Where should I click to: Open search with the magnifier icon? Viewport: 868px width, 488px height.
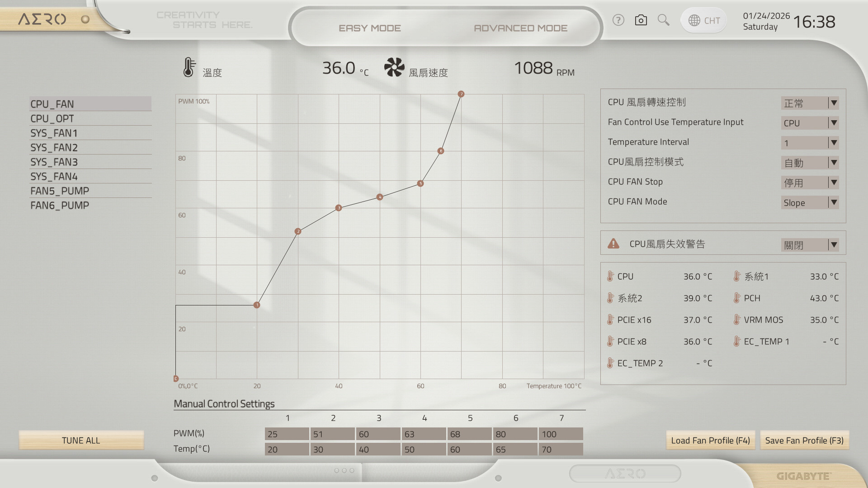[x=663, y=20]
